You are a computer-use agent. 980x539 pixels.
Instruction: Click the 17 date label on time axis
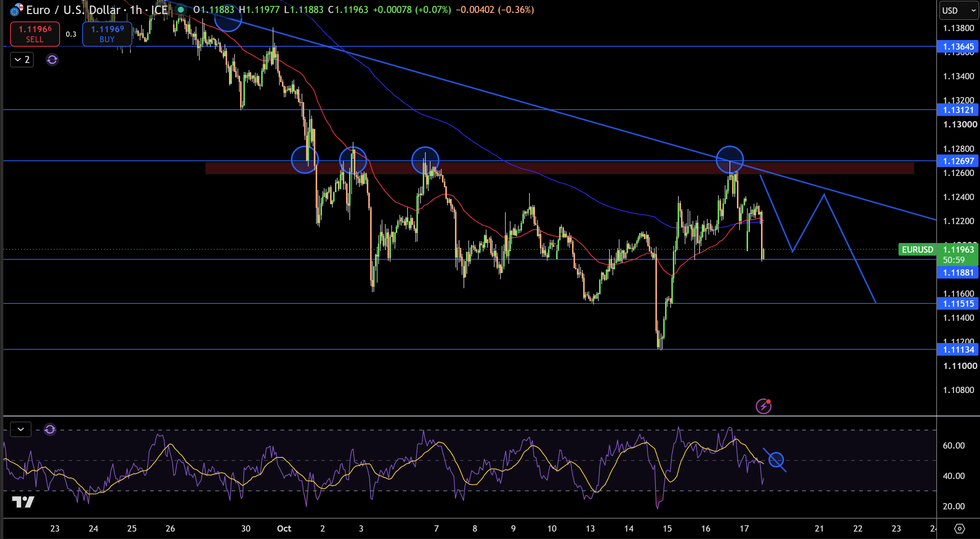pos(744,528)
